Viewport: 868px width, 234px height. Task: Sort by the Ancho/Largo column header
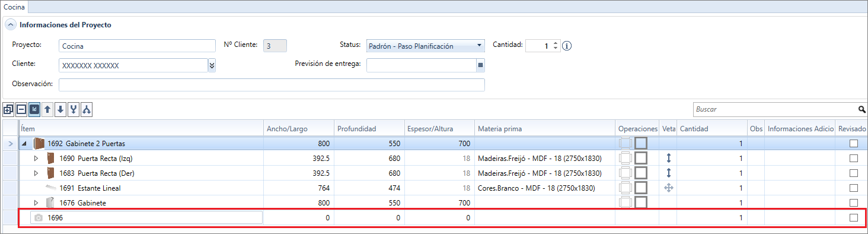(298, 128)
